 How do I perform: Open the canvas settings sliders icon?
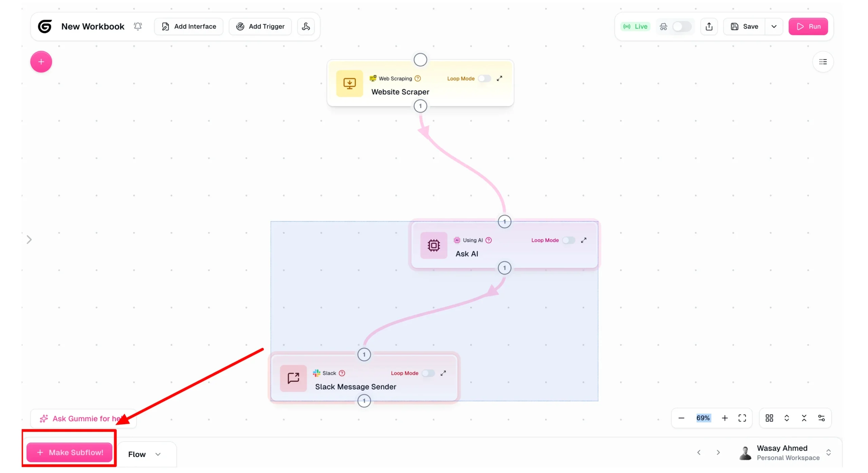point(822,418)
